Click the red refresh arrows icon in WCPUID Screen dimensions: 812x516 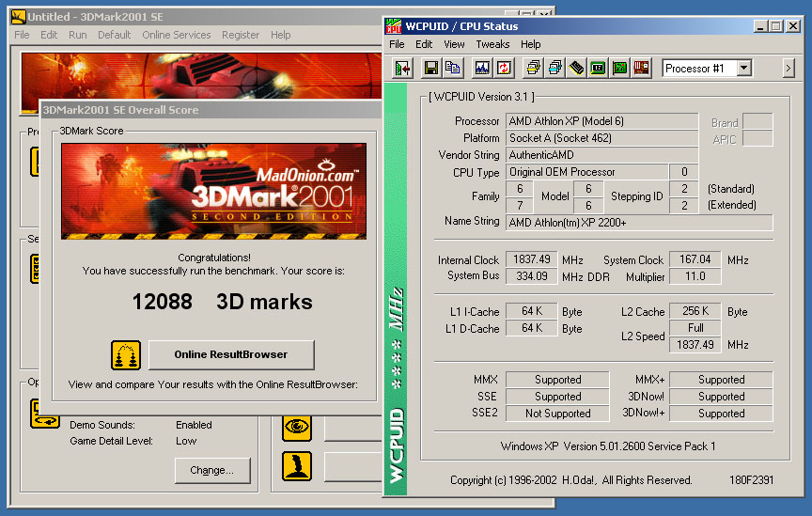[504, 69]
